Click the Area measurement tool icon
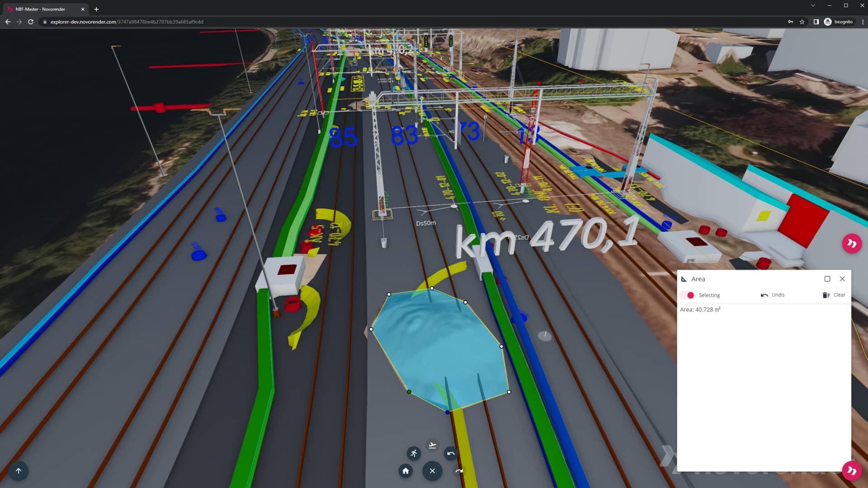This screenshot has width=868, height=488. coord(684,278)
